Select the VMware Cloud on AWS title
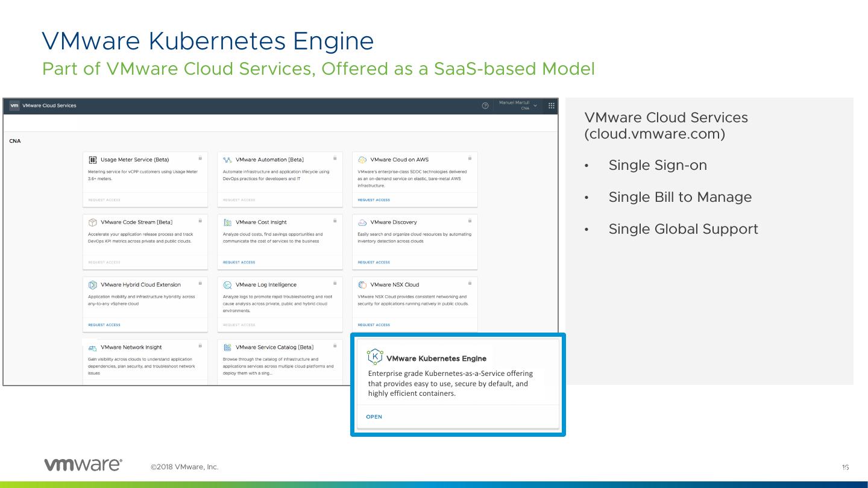Image resolution: width=868 pixels, height=488 pixels. tap(400, 160)
